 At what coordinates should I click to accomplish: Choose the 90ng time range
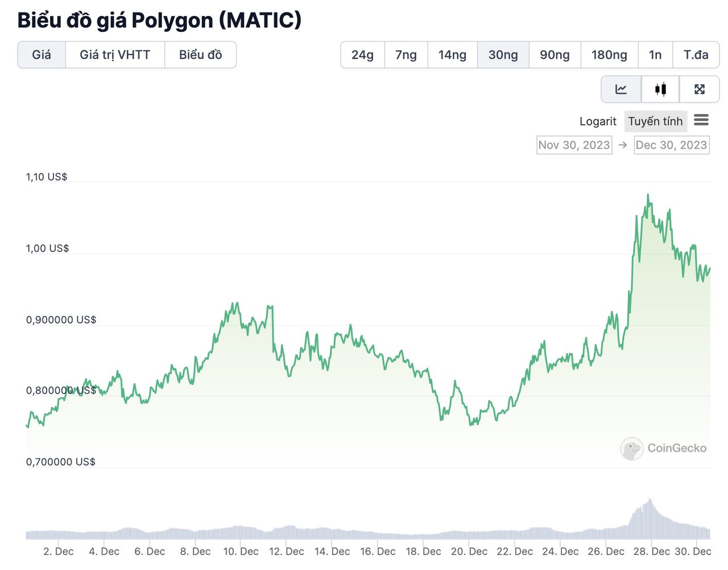click(x=555, y=55)
